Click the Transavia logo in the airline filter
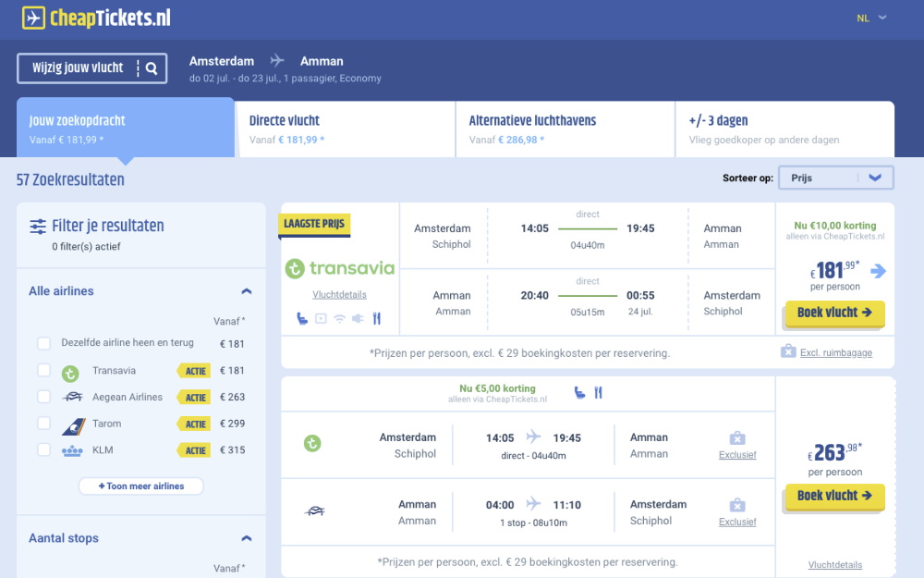Screen dimensions: 924x578 click(x=70, y=373)
